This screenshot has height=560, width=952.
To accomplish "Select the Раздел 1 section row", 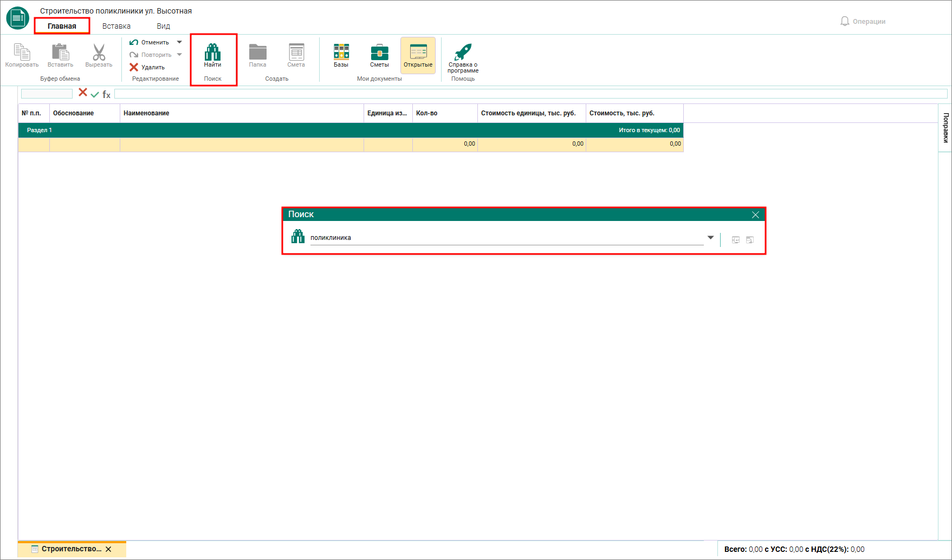I will [351, 130].
